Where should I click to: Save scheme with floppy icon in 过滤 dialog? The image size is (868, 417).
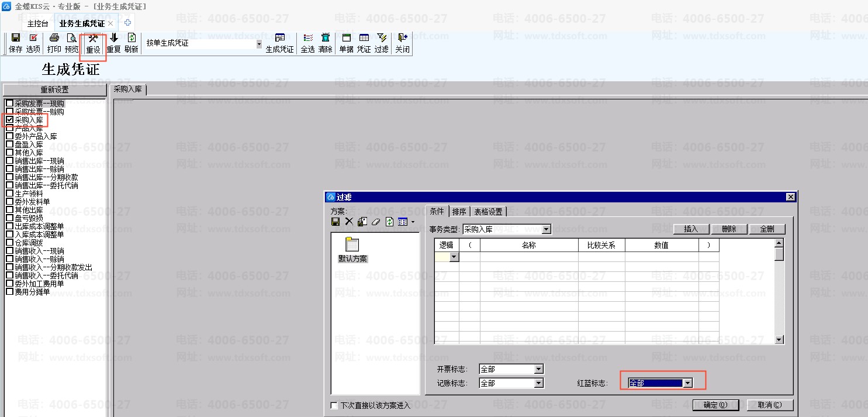tap(336, 222)
